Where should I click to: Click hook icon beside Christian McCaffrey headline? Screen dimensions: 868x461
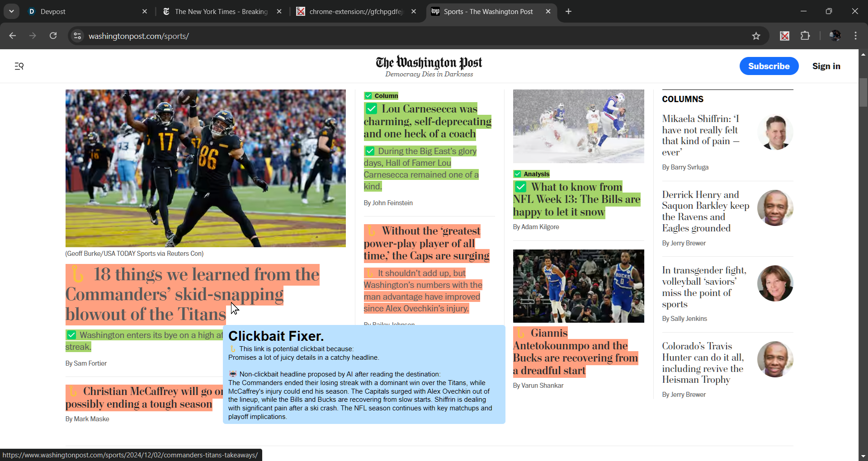pos(73,391)
